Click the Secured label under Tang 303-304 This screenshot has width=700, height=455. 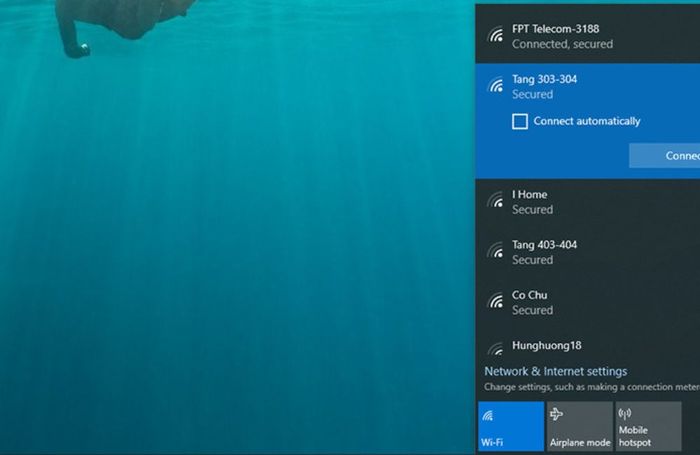(532, 95)
